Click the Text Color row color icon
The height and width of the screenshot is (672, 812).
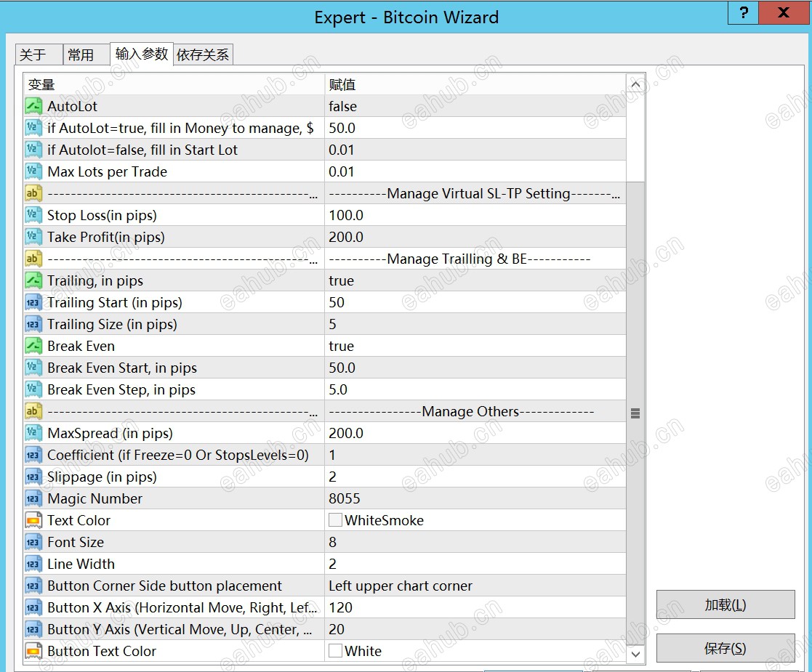[33, 520]
